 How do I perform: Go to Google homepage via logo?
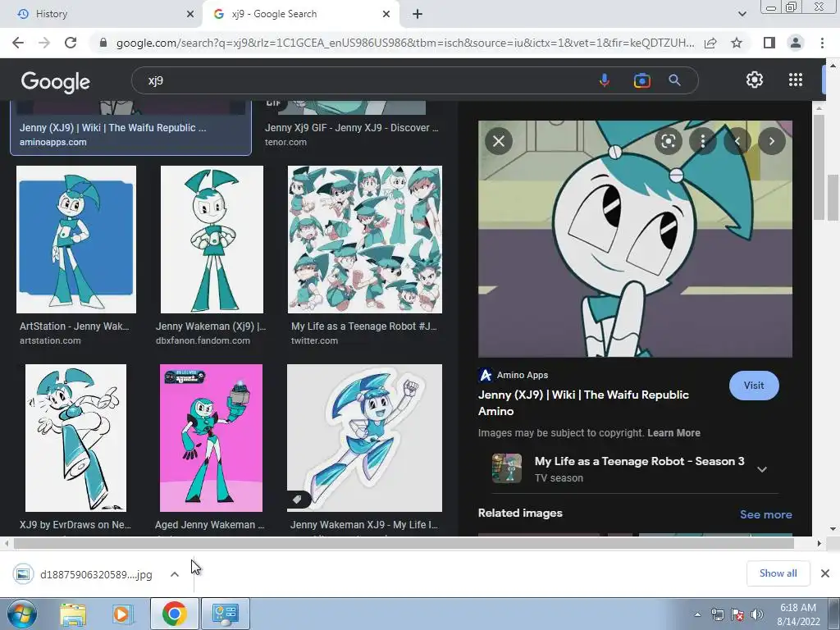pyautogui.click(x=56, y=81)
